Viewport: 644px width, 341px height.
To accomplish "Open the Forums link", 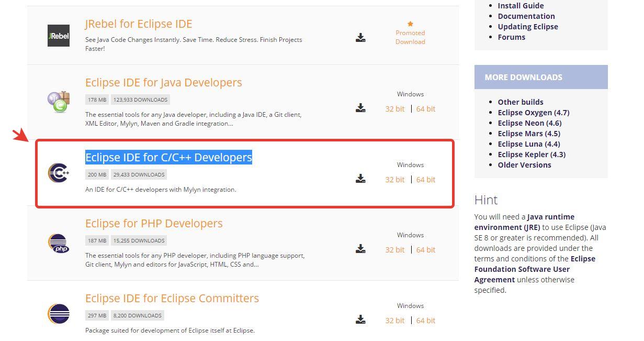I will pos(512,37).
